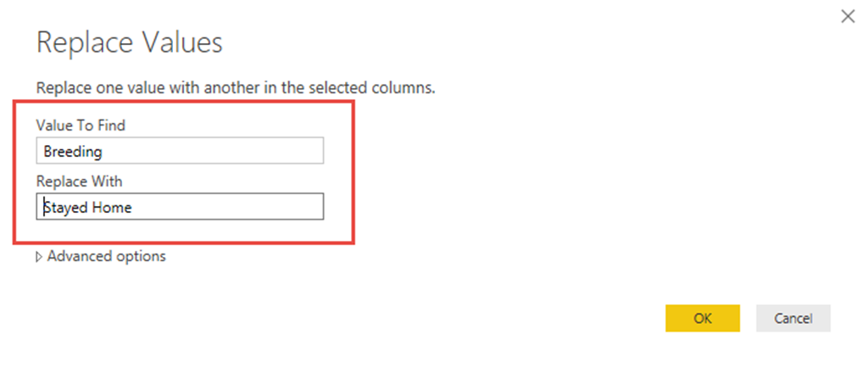Click the Replace With field label

80,181
